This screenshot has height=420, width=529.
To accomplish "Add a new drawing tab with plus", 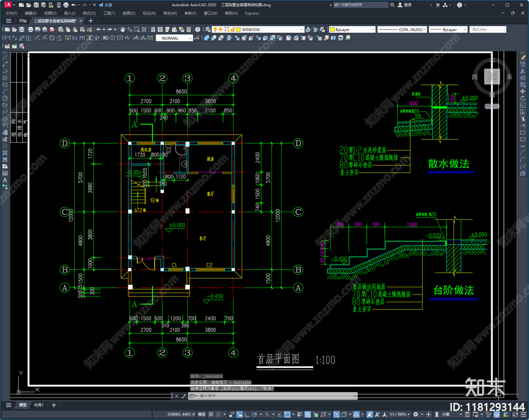I will (91, 21).
